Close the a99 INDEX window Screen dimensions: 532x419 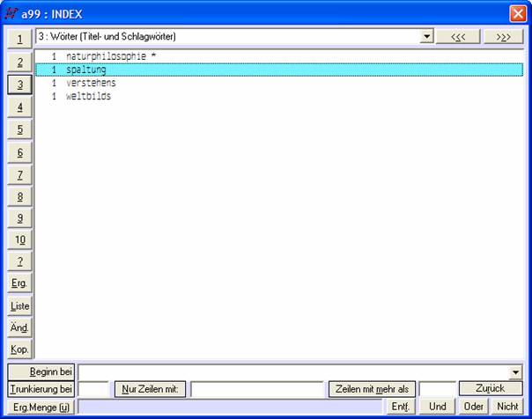pos(518,14)
